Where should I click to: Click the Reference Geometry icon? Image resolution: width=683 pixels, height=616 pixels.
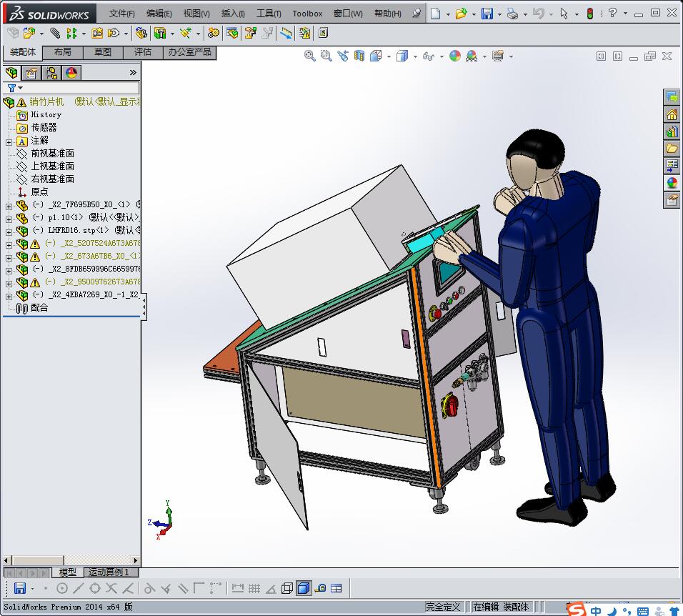[x=186, y=33]
